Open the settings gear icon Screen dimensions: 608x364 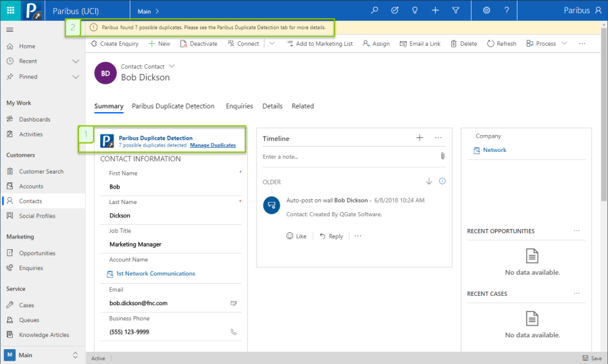486,10
